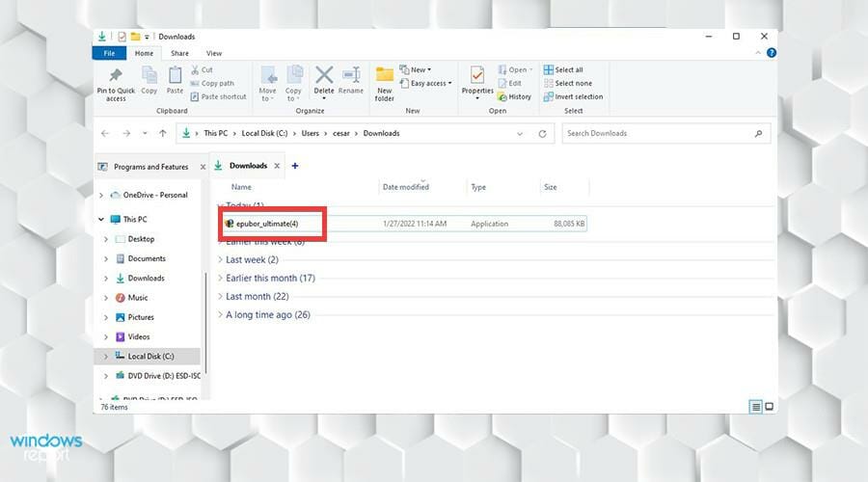Click Edit in the Open group

[510, 83]
